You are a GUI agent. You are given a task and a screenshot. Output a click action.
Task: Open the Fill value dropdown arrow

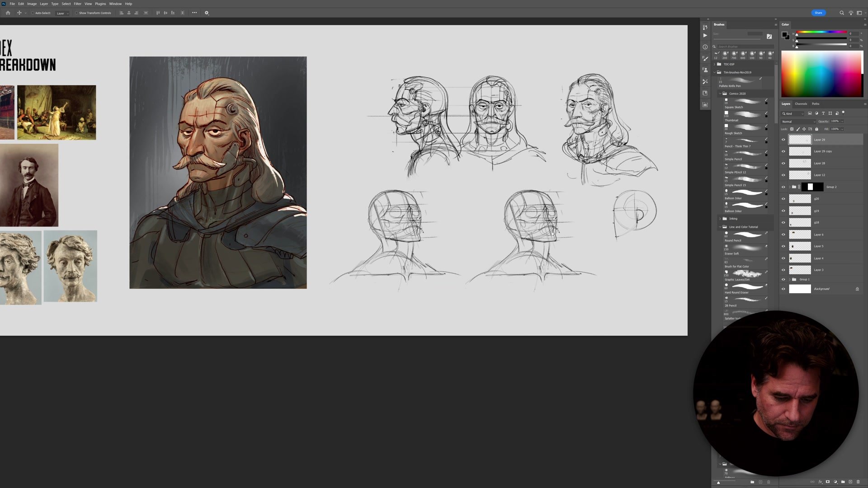(842, 129)
